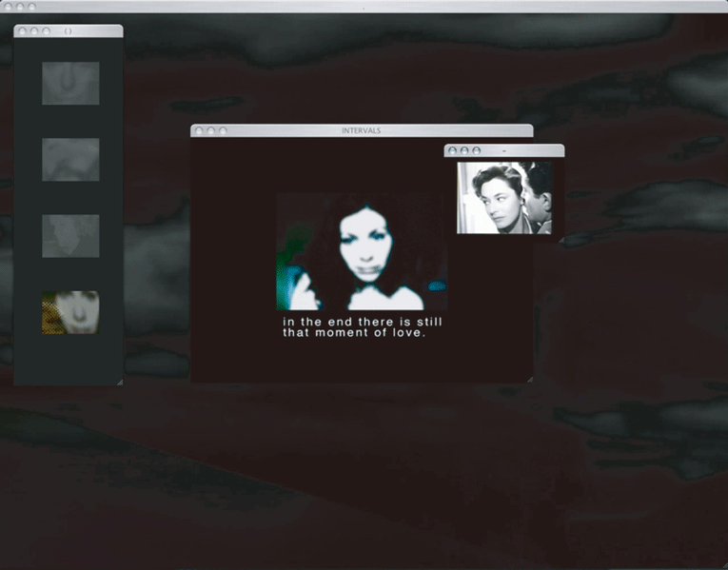
Task: Close the small film still window
Action: pos(452,150)
